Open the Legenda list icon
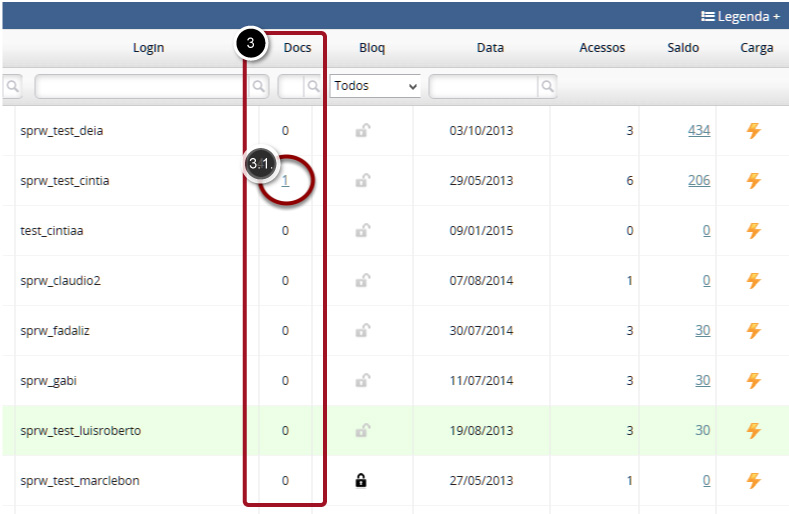This screenshot has height=514, width=789. coord(707,16)
